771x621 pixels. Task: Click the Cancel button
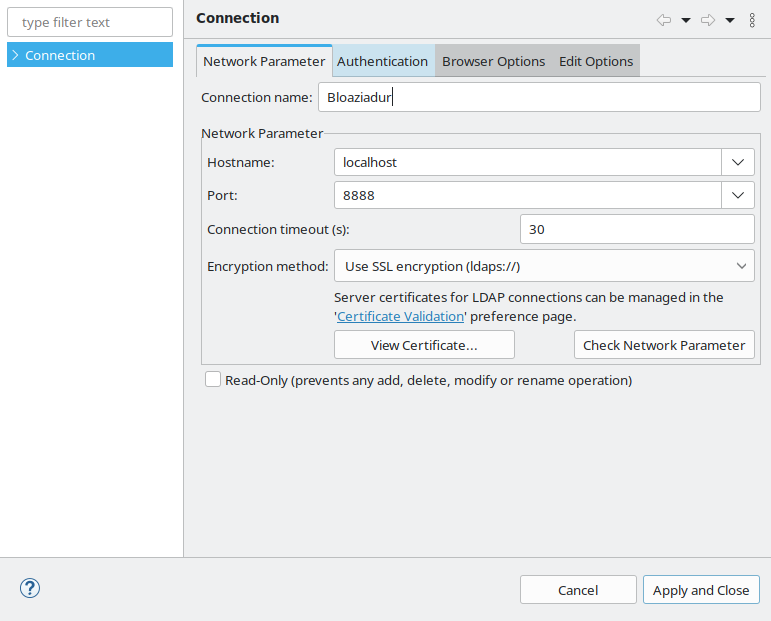[x=578, y=590]
